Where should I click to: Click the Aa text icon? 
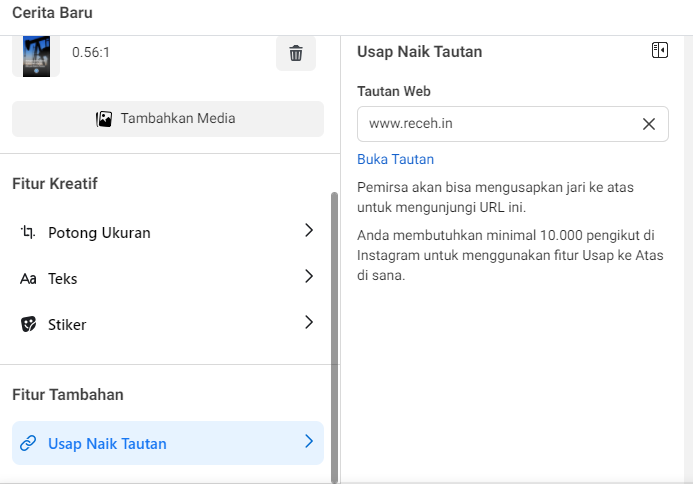pos(28,279)
